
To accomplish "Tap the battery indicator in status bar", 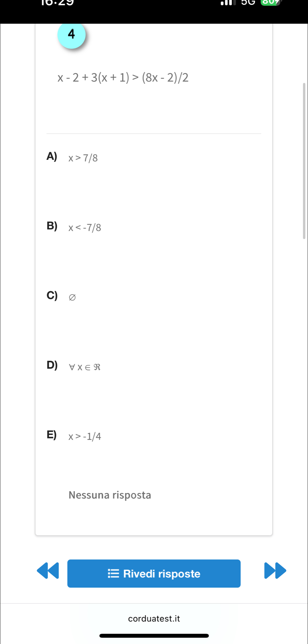I will point(270,3).
